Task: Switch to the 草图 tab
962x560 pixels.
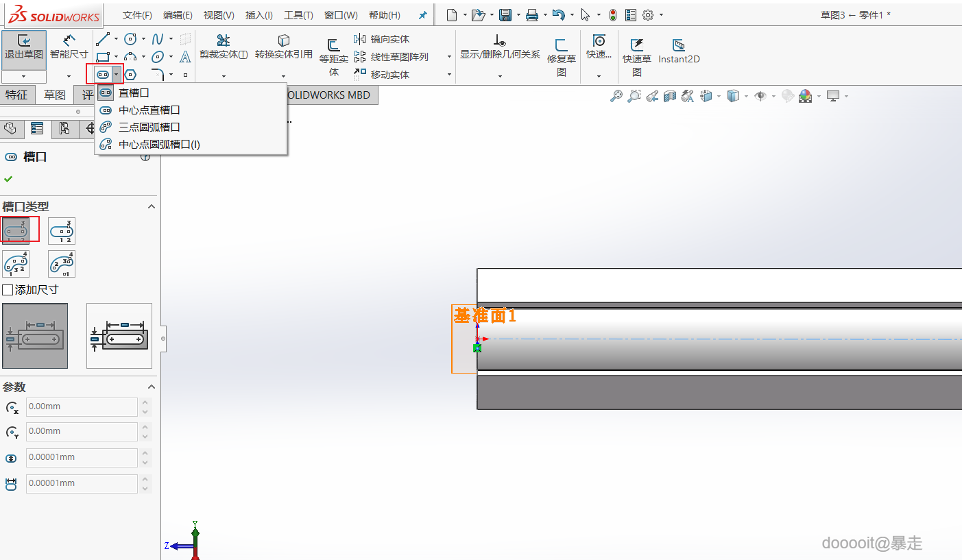Action: [x=55, y=95]
